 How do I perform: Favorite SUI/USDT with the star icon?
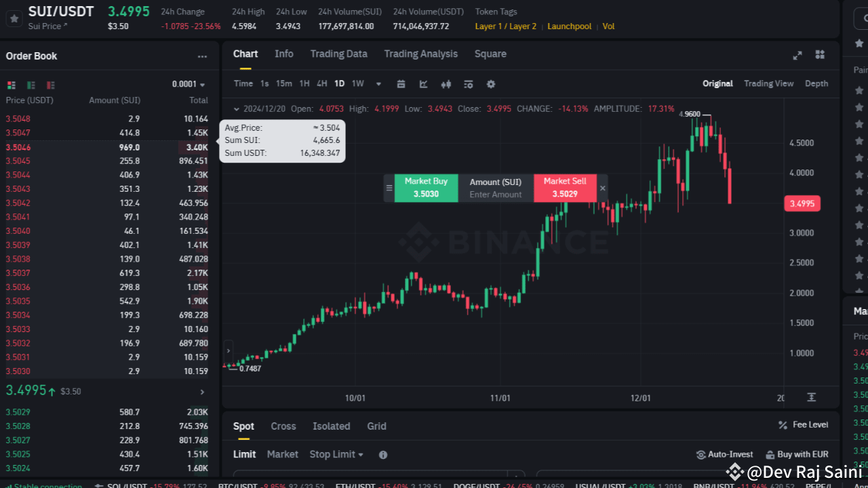[14, 18]
